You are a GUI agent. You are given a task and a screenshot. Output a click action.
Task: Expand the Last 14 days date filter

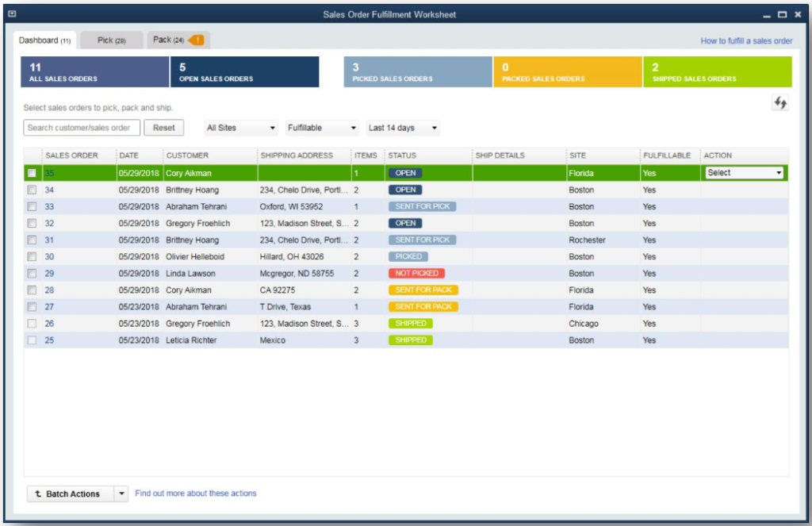point(403,128)
